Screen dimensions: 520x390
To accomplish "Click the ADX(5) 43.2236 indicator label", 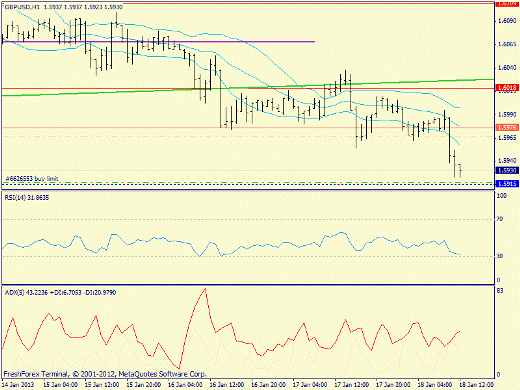I will click(x=60, y=293).
